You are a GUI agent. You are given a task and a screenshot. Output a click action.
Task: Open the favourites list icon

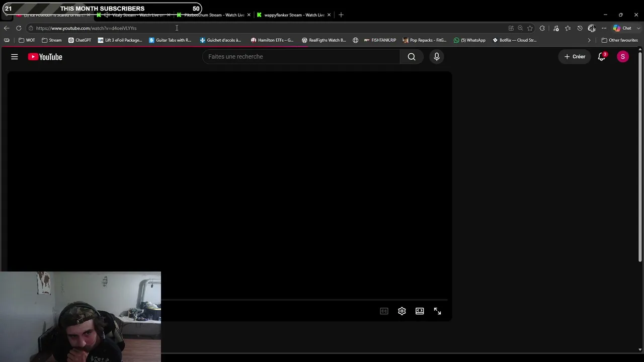tap(568, 28)
